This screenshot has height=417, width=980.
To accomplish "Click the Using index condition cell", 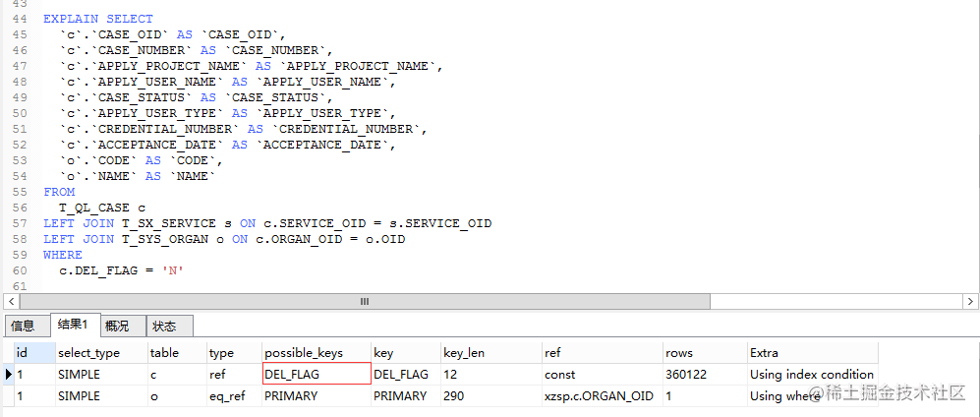I will (813, 375).
